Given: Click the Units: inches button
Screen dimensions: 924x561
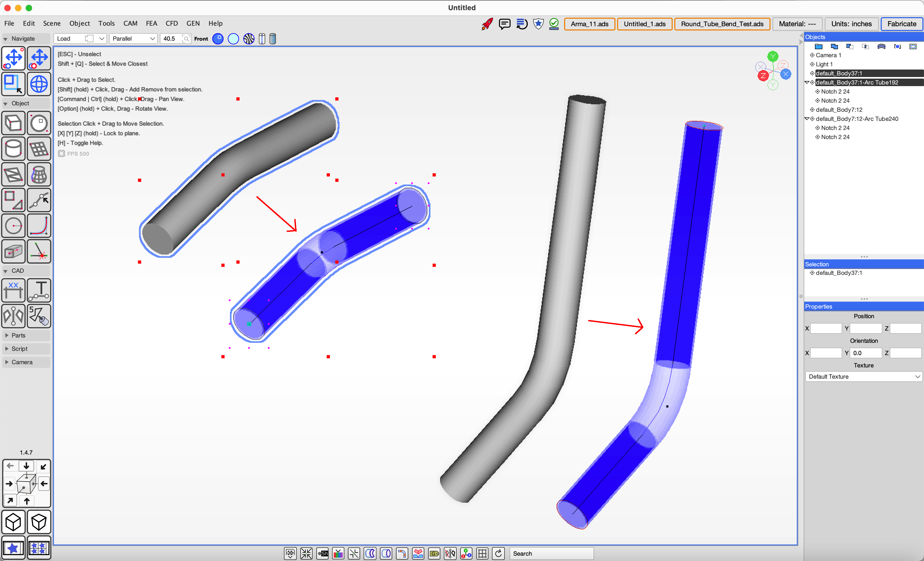Looking at the screenshot, I should (851, 24).
